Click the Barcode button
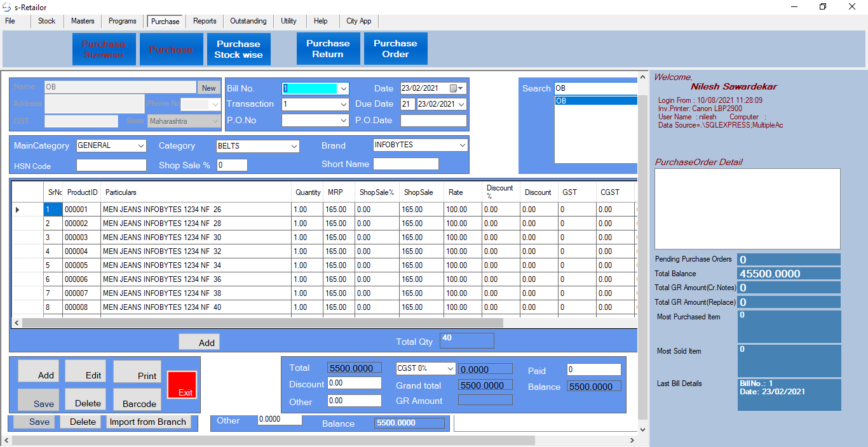 (137, 399)
